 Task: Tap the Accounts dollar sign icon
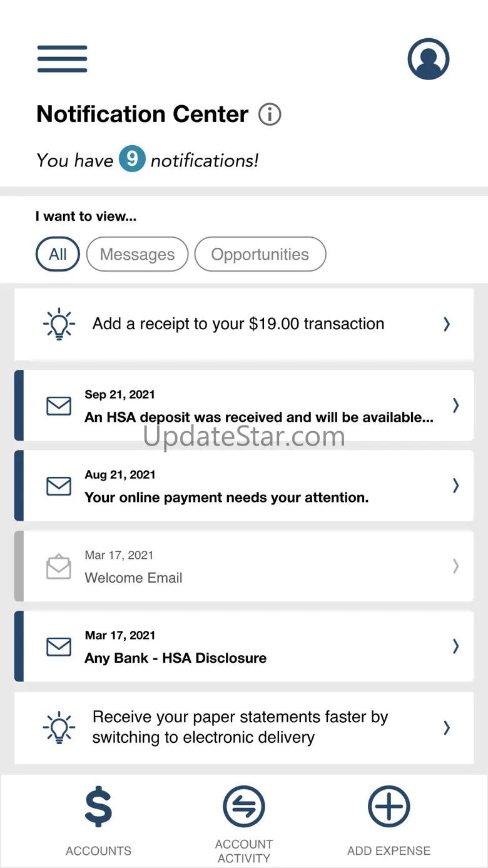coord(99,807)
